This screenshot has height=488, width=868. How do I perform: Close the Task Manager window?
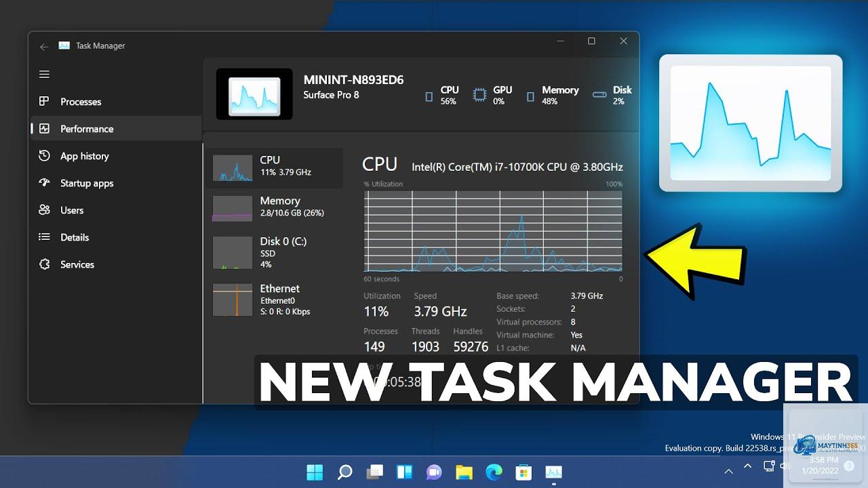(623, 41)
